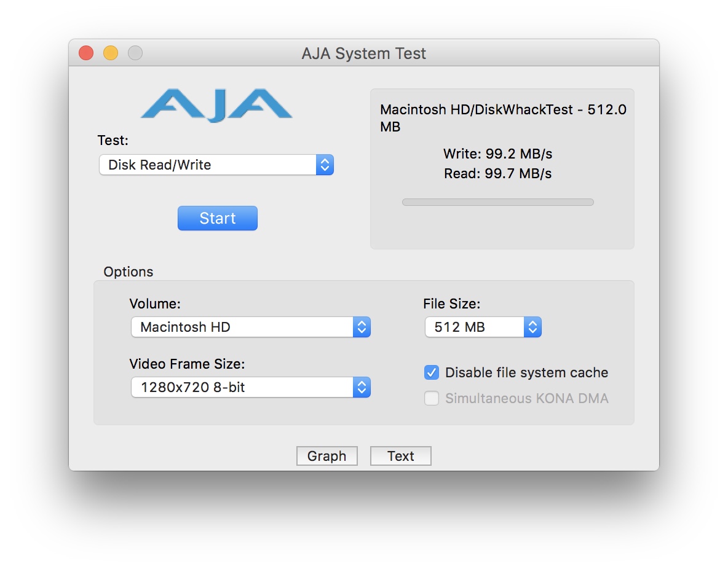The image size is (728, 569).
Task: Open the File Size dropdown
Action: pos(483,327)
